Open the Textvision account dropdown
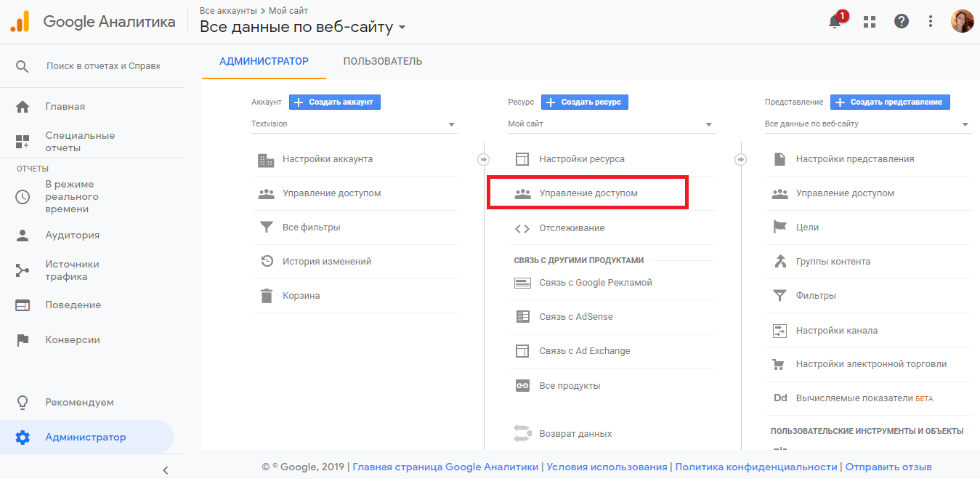980x479 pixels. 355,124
